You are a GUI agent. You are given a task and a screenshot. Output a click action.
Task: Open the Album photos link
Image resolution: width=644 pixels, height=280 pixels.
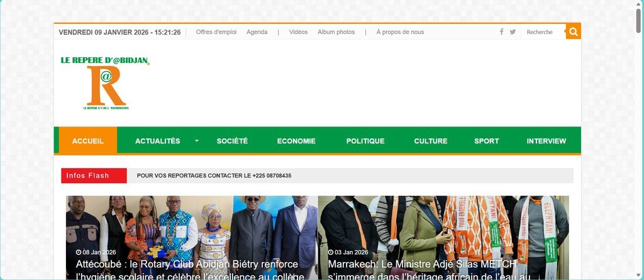pos(336,32)
